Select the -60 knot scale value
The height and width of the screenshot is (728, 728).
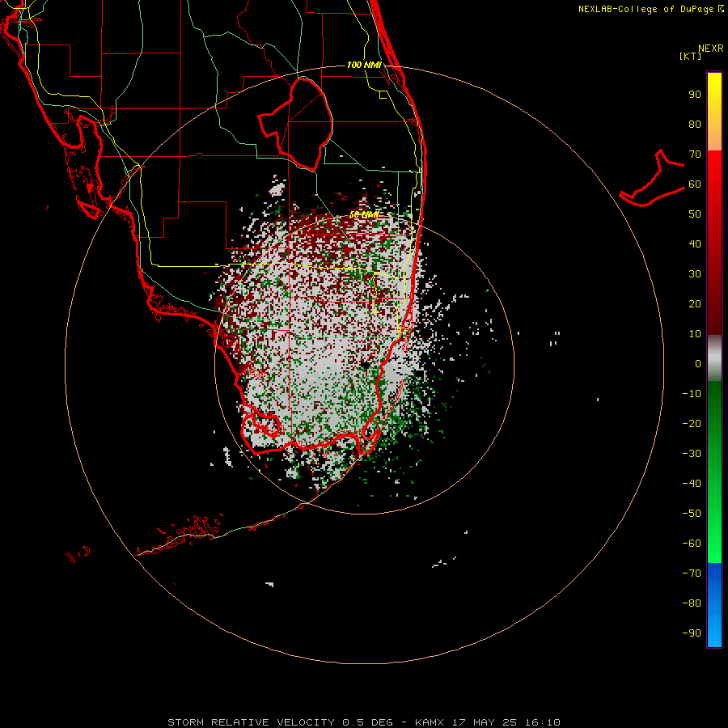tap(692, 544)
